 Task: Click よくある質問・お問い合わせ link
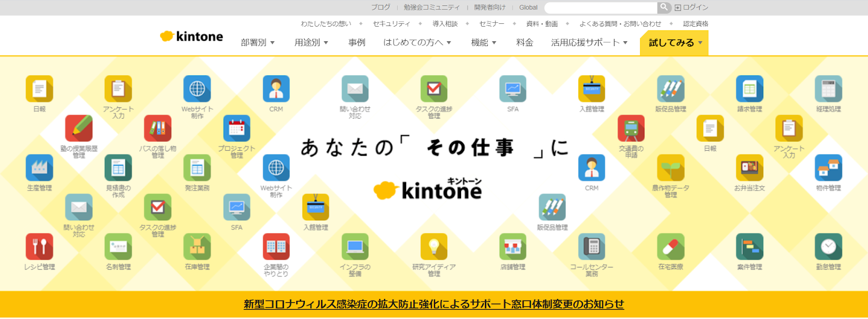[621, 24]
